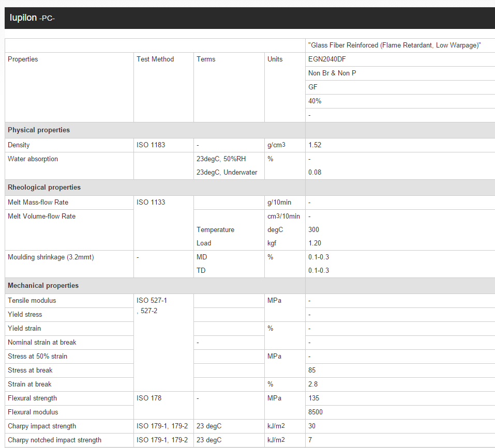Viewport: 495px width, 448px height.
Task: Click the ISO 1133 test method cell
Action: coord(151,203)
